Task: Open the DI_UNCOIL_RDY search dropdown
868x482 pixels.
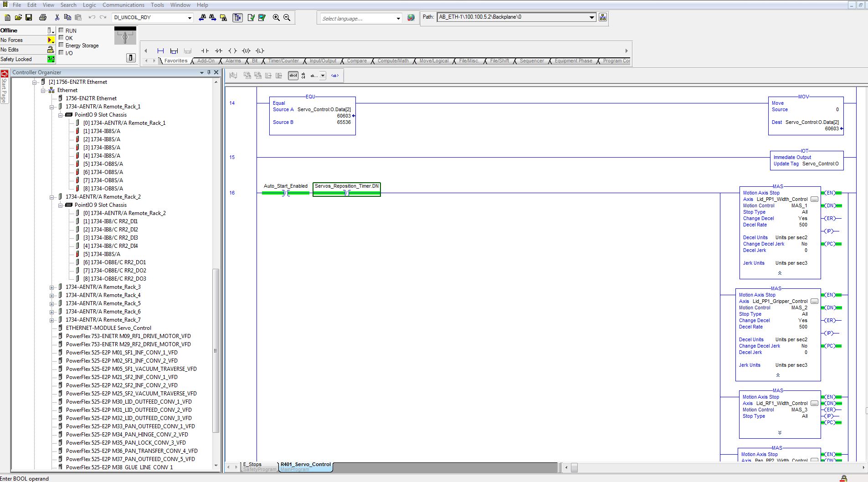Action: tap(190, 18)
